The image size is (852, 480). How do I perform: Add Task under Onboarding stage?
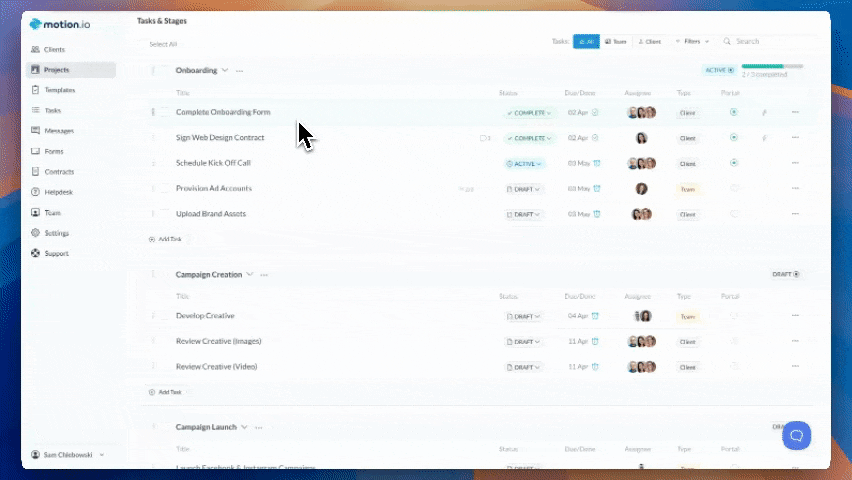coord(165,239)
